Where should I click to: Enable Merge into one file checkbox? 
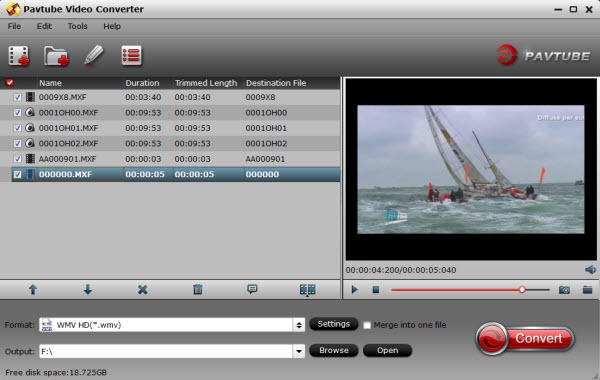coord(367,325)
